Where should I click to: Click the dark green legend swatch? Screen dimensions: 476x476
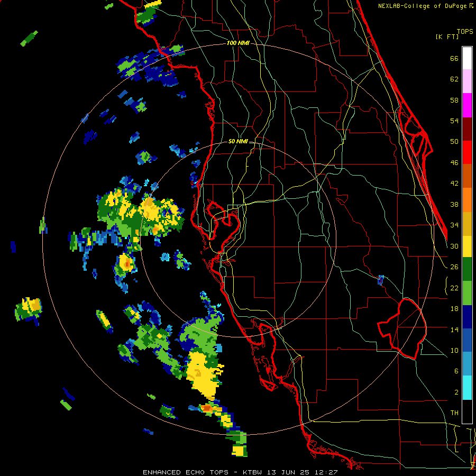click(x=467, y=269)
